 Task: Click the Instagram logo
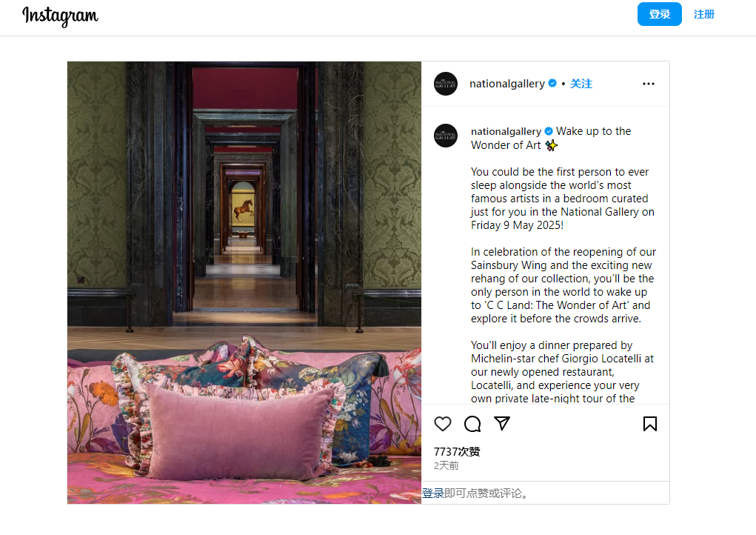click(60, 16)
